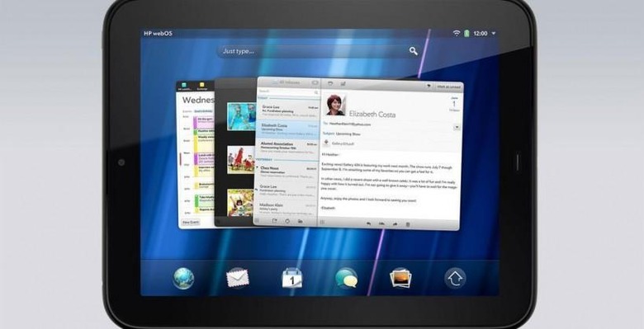
Task: Click Reply All icon in email toolbar
Action: [381, 224]
